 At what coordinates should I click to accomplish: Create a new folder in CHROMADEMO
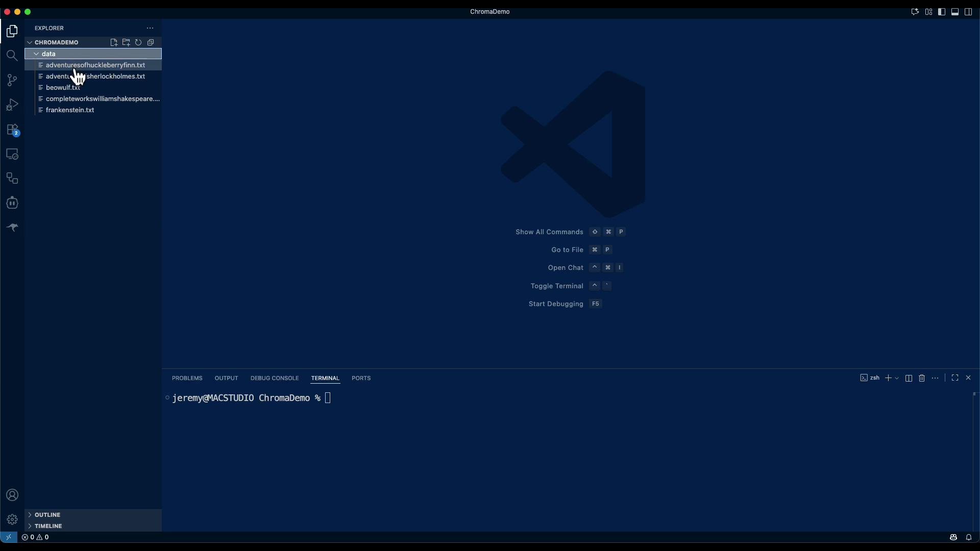126,42
